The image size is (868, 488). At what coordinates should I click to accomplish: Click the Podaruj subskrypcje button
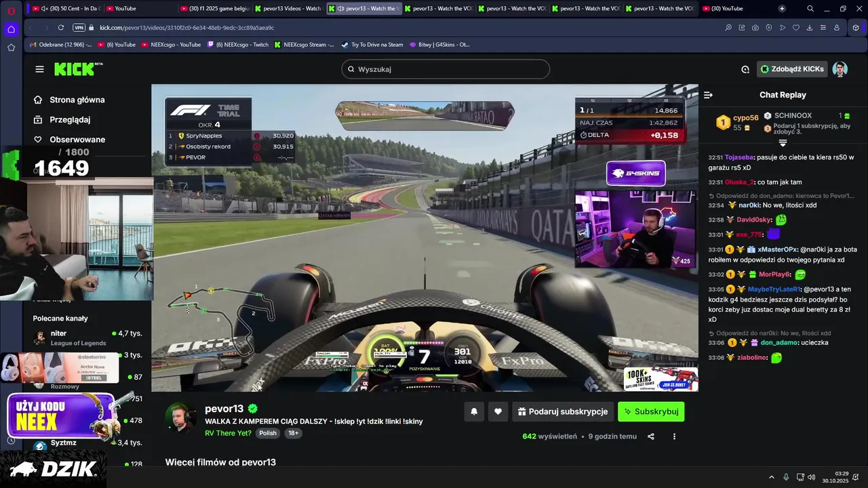pyautogui.click(x=563, y=411)
